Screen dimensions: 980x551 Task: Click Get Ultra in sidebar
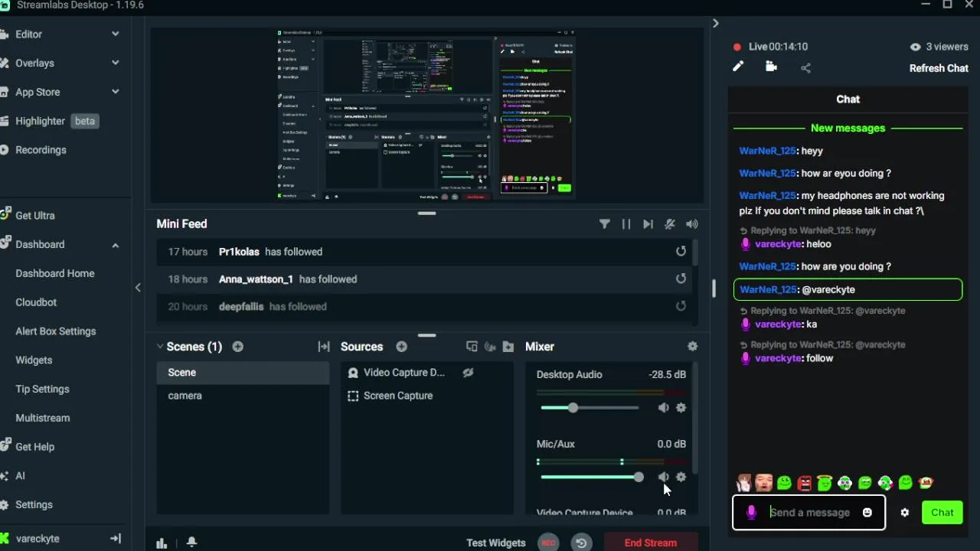(34, 216)
